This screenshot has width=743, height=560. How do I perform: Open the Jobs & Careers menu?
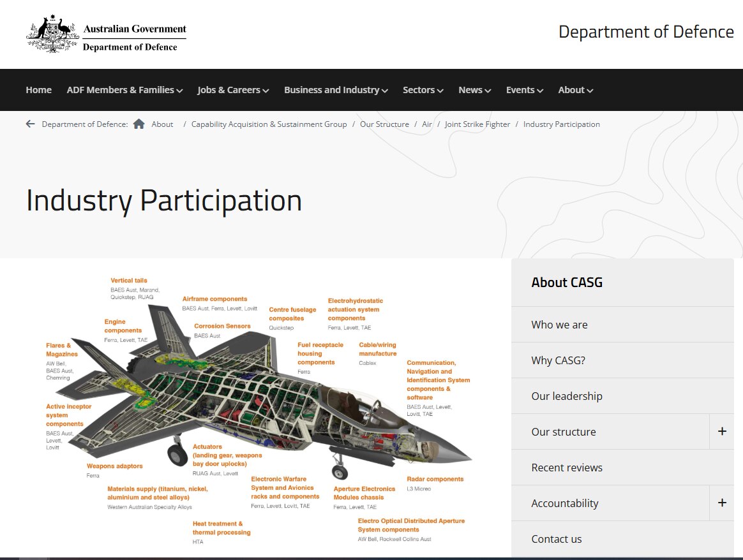pyautogui.click(x=232, y=90)
